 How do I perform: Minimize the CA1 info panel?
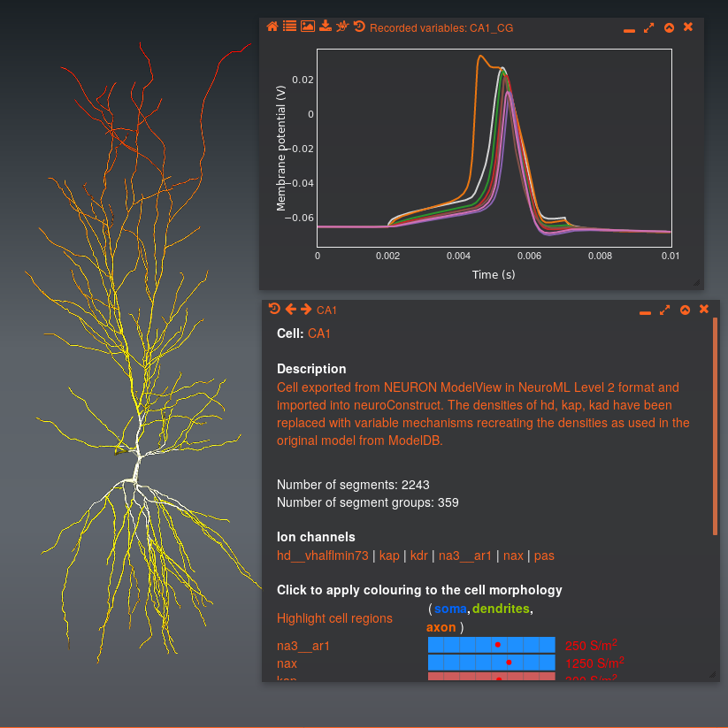click(645, 310)
